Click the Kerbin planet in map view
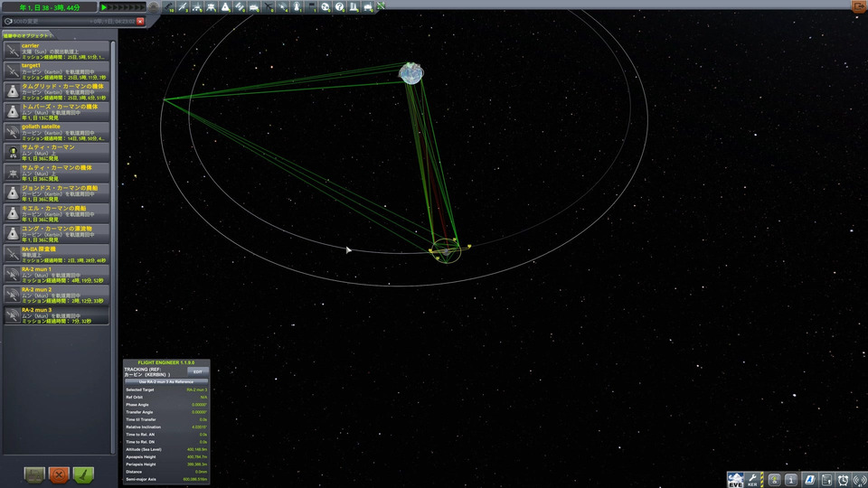 411,73
